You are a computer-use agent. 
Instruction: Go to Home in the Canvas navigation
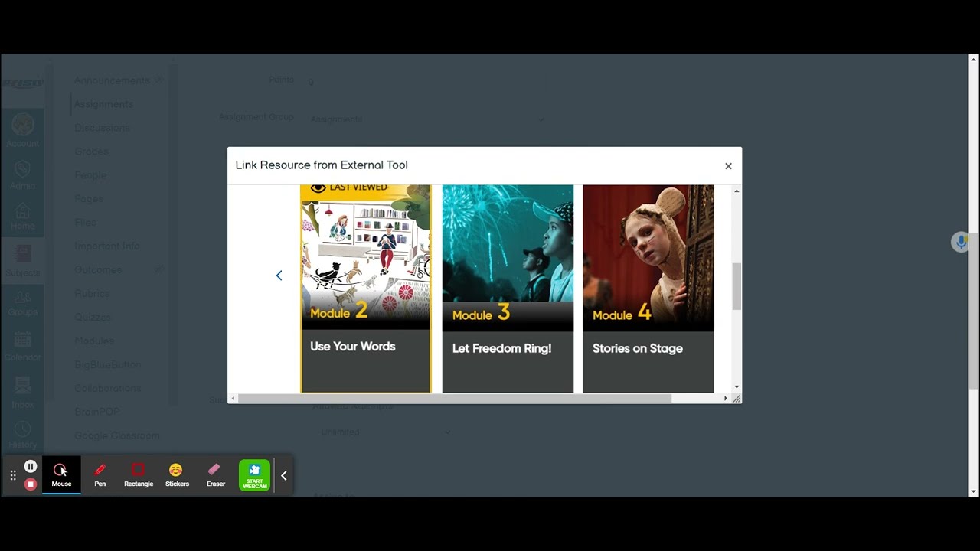pos(22,217)
